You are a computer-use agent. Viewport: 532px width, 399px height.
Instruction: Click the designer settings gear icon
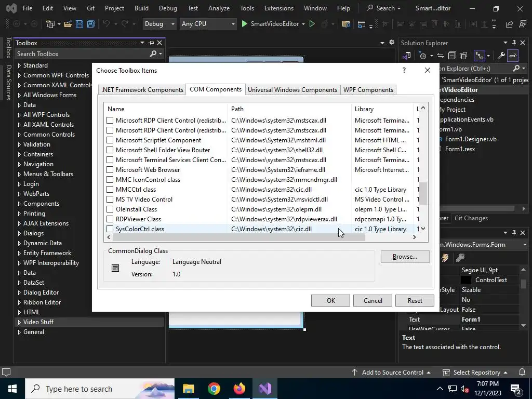[x=392, y=43]
